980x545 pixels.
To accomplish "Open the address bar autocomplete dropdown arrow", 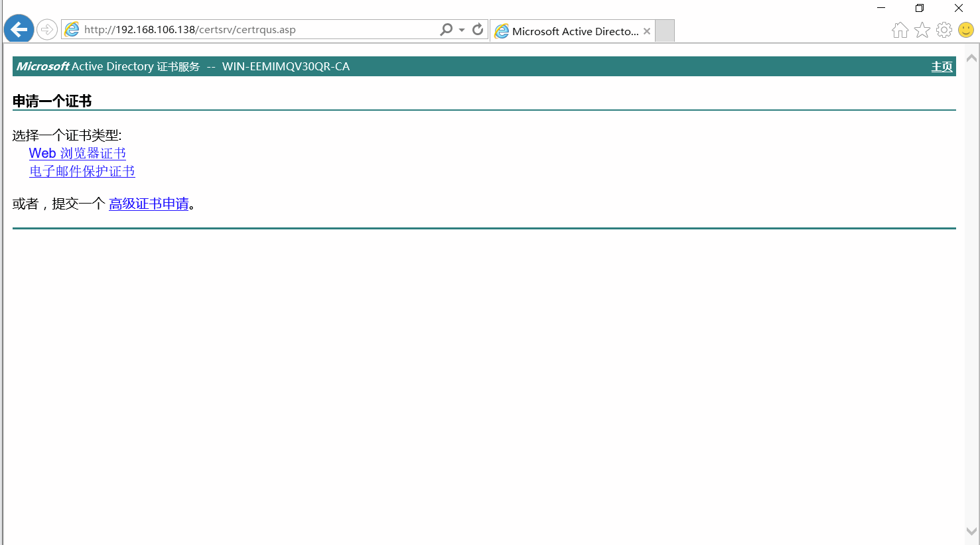I will point(462,30).
